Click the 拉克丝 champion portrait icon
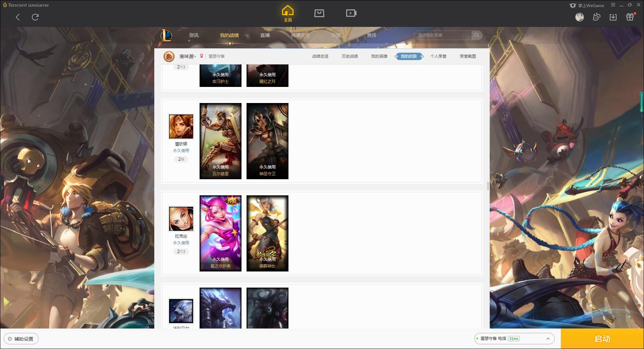644x349 pixels. tap(181, 219)
